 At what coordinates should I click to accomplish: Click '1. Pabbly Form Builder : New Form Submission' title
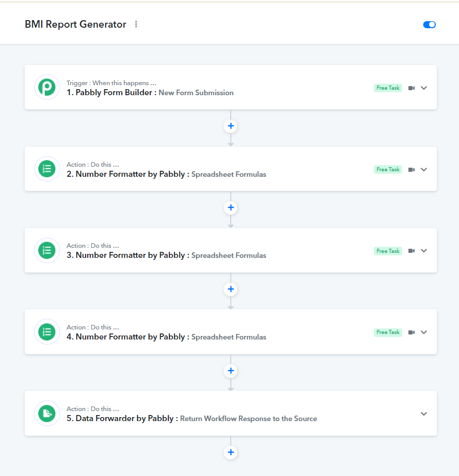[x=150, y=93]
